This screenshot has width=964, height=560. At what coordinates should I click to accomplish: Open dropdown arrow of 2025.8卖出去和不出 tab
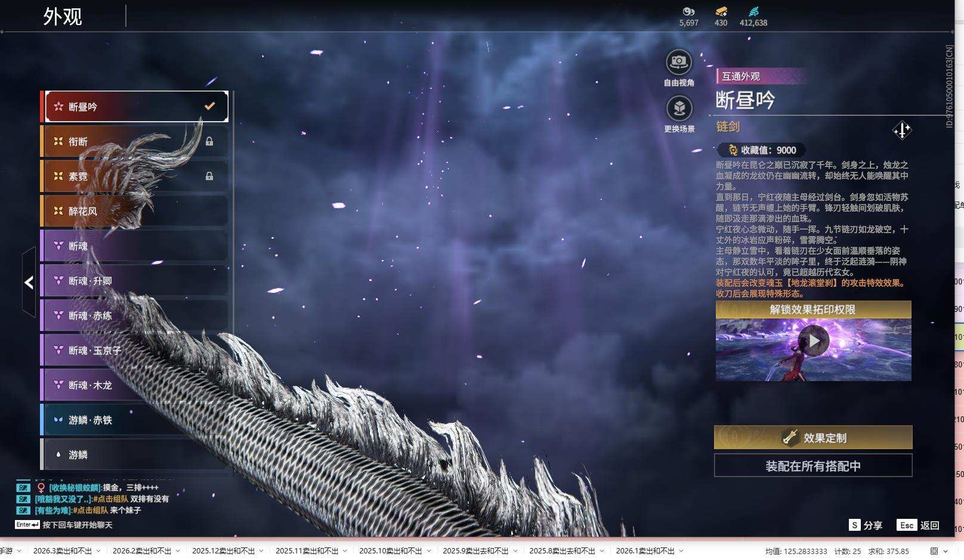(x=602, y=551)
